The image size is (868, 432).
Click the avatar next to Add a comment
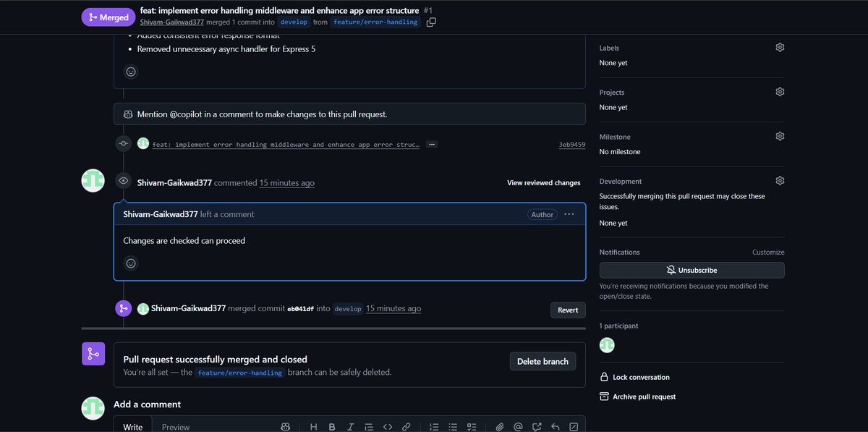[x=93, y=408]
